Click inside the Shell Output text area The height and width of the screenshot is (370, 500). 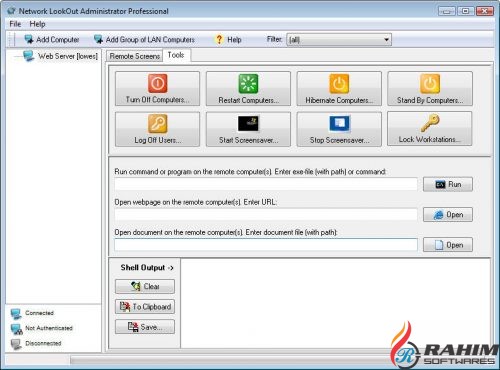coord(335,303)
